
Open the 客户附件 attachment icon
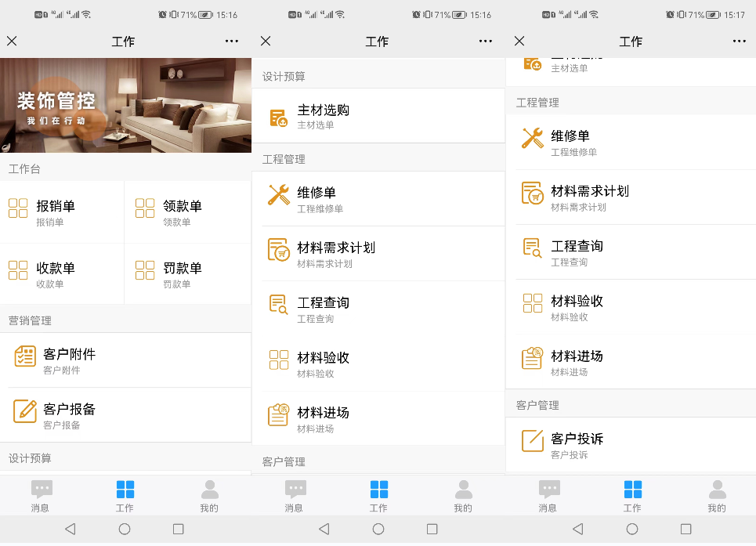pyautogui.click(x=26, y=356)
